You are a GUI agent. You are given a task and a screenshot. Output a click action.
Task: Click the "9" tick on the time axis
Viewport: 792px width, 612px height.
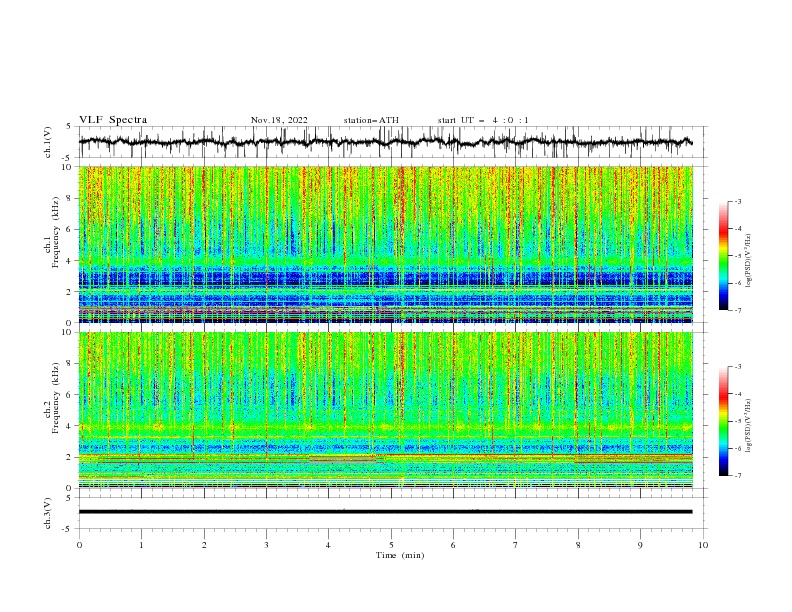(640, 545)
